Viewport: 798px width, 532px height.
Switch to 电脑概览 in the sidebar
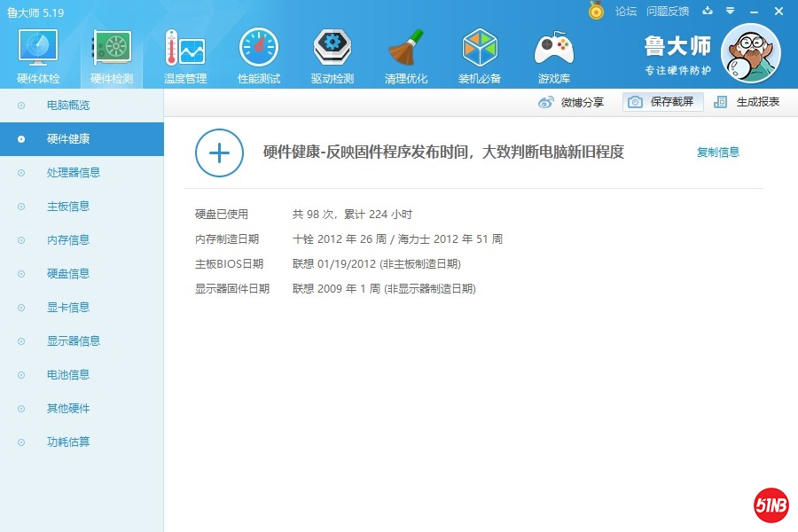coord(71,105)
